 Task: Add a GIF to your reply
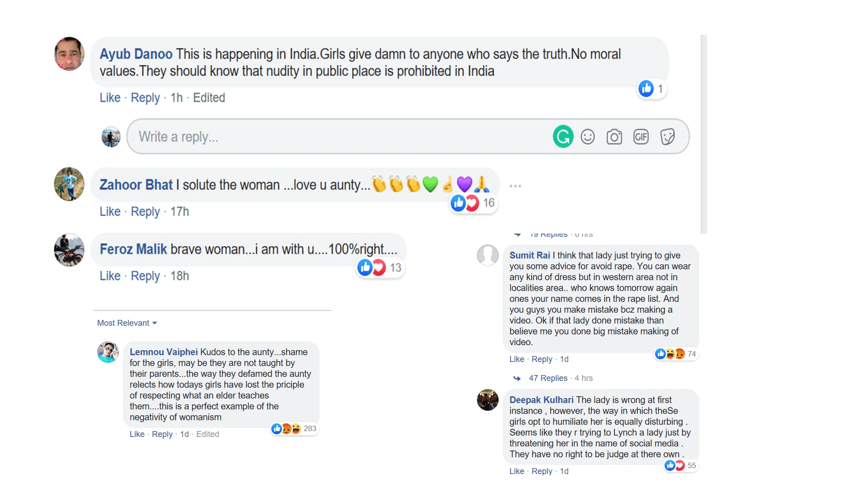tap(641, 136)
